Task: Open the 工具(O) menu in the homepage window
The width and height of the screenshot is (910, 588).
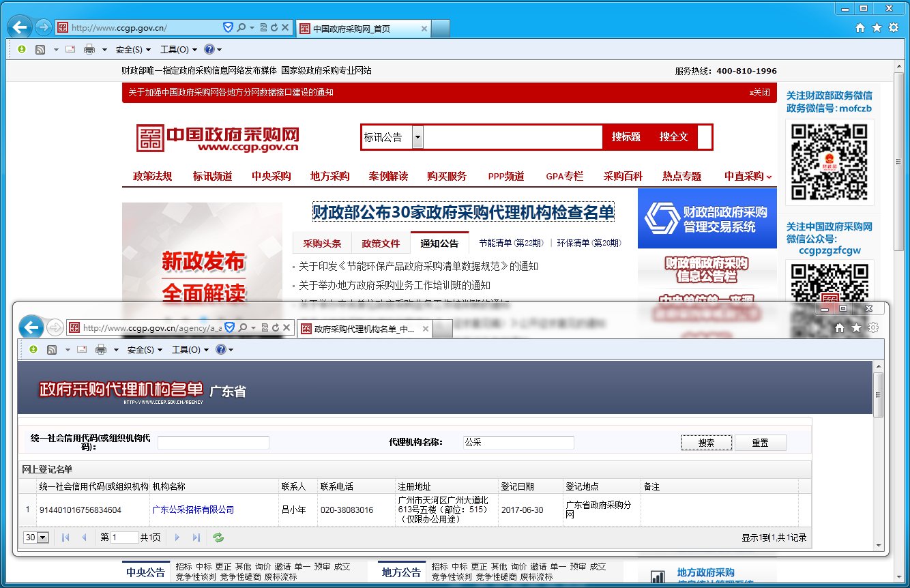Action: click(x=177, y=49)
